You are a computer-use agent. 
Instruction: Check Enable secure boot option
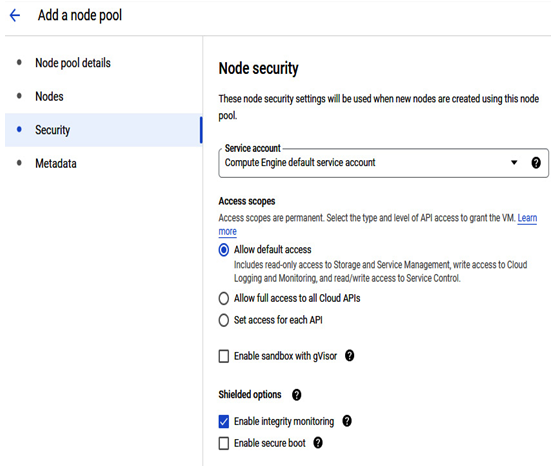(223, 444)
